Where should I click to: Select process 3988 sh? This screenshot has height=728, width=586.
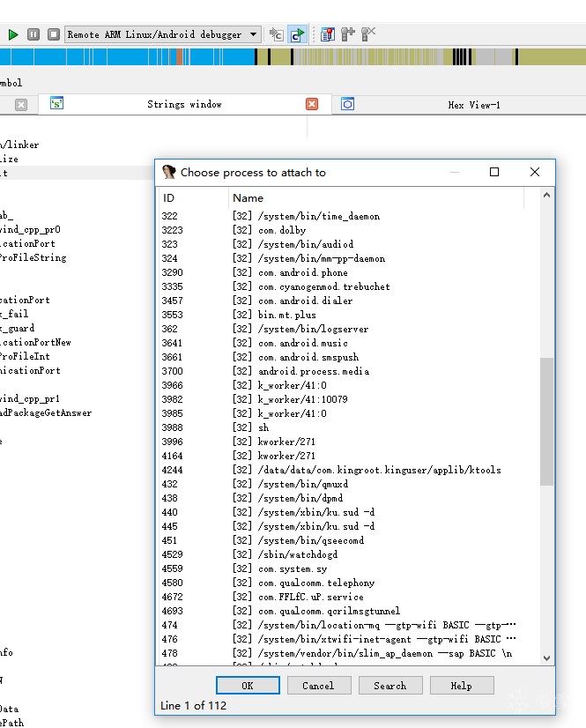click(349, 427)
